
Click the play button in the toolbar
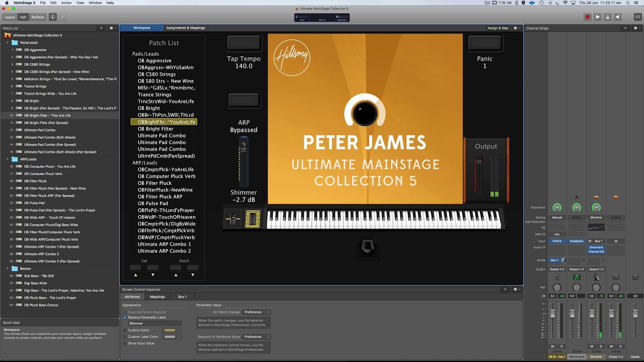[x=598, y=17]
